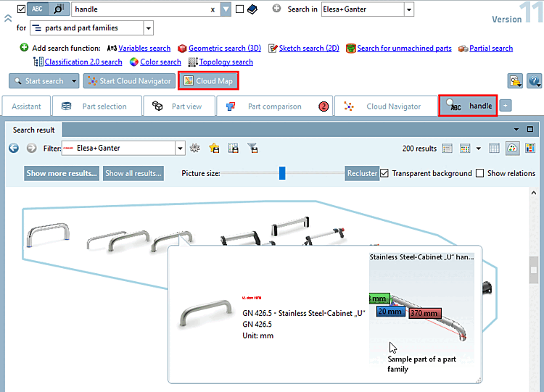
Task: Open Cloud Navigator tab
Action: (x=386, y=107)
